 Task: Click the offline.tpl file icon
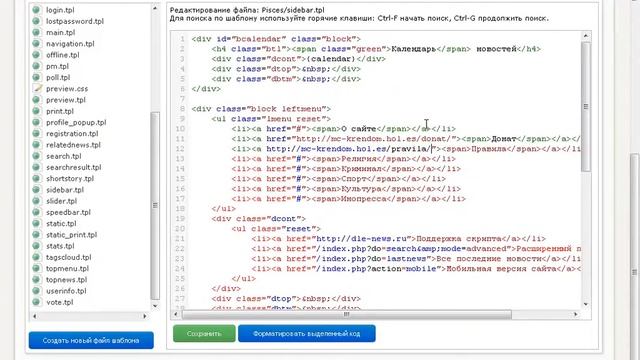pos(36,54)
